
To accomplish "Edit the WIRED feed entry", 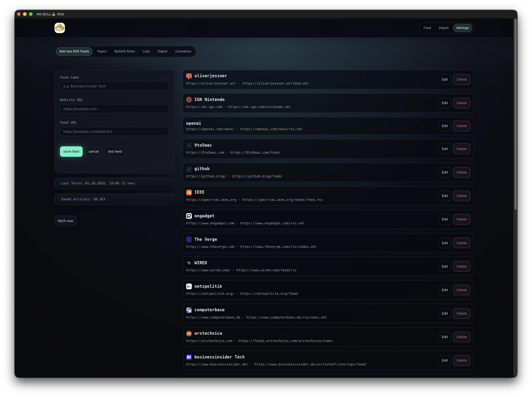I will [445, 266].
